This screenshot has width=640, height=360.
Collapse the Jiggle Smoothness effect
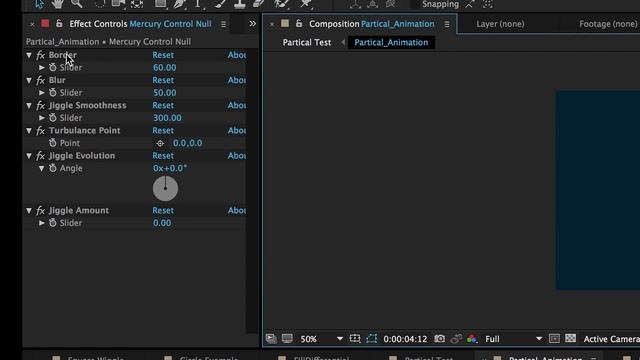click(29, 105)
